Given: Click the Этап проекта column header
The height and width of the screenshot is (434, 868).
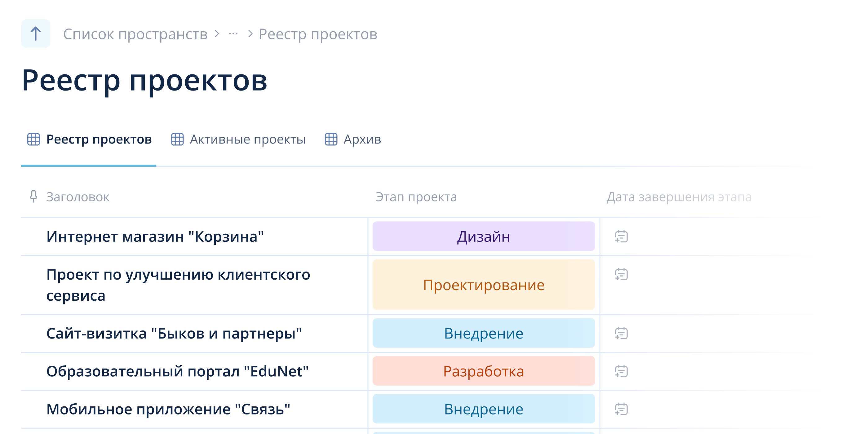Looking at the screenshot, I should tap(416, 197).
